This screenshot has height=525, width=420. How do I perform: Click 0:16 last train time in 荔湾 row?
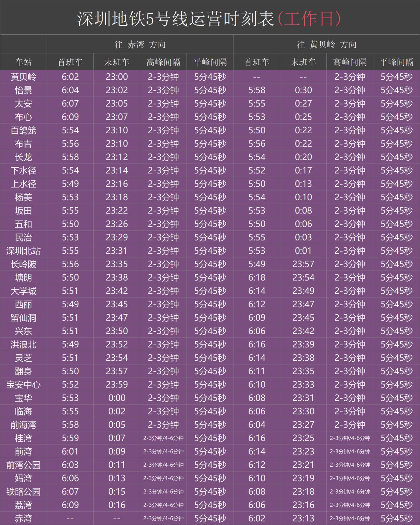point(117,505)
